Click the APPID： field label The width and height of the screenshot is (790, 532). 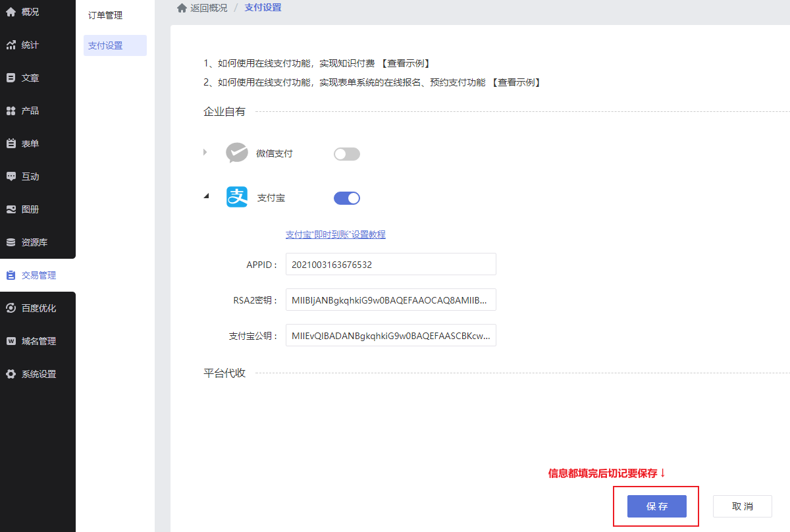262,265
